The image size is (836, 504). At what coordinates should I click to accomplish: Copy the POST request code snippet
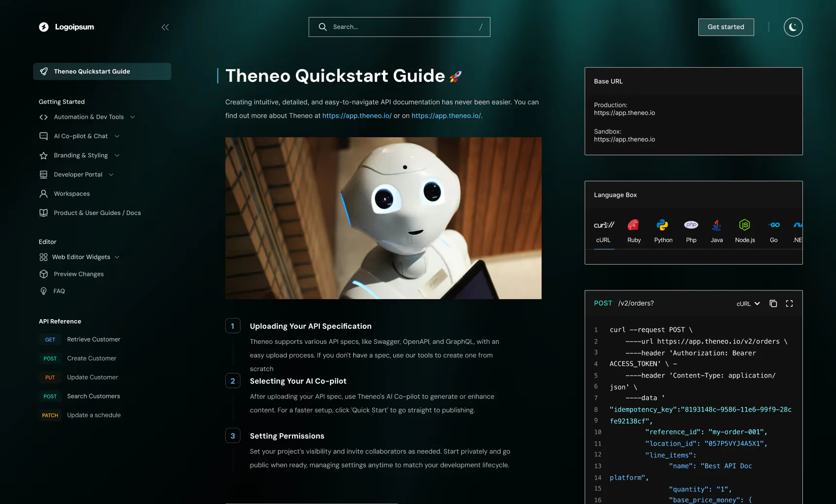click(773, 303)
